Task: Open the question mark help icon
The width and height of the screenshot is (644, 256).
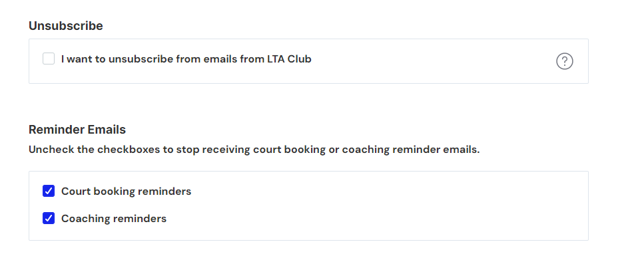Action: tap(564, 61)
